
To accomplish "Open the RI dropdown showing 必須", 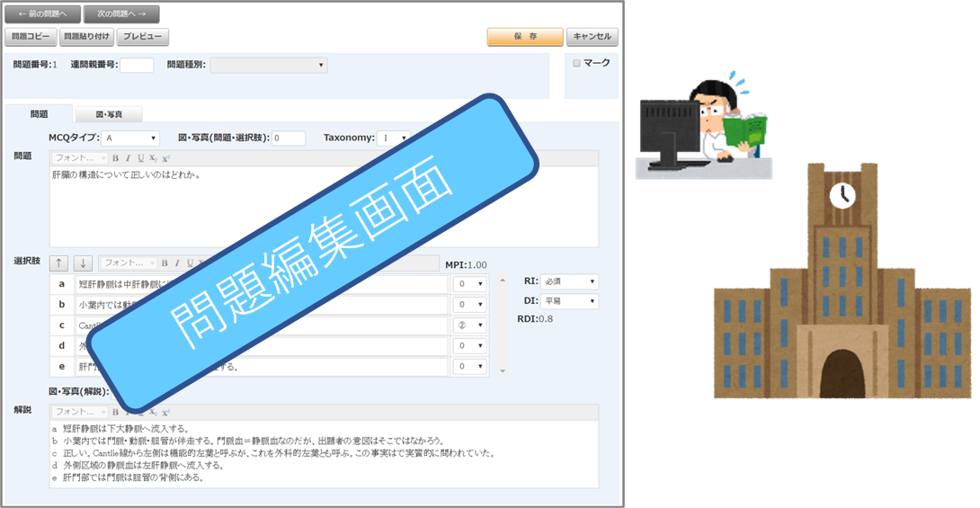I will click(569, 281).
